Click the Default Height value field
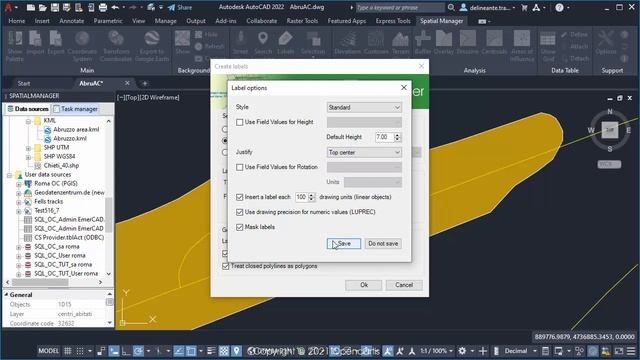This screenshot has width=640, height=360. pyautogui.click(x=384, y=137)
